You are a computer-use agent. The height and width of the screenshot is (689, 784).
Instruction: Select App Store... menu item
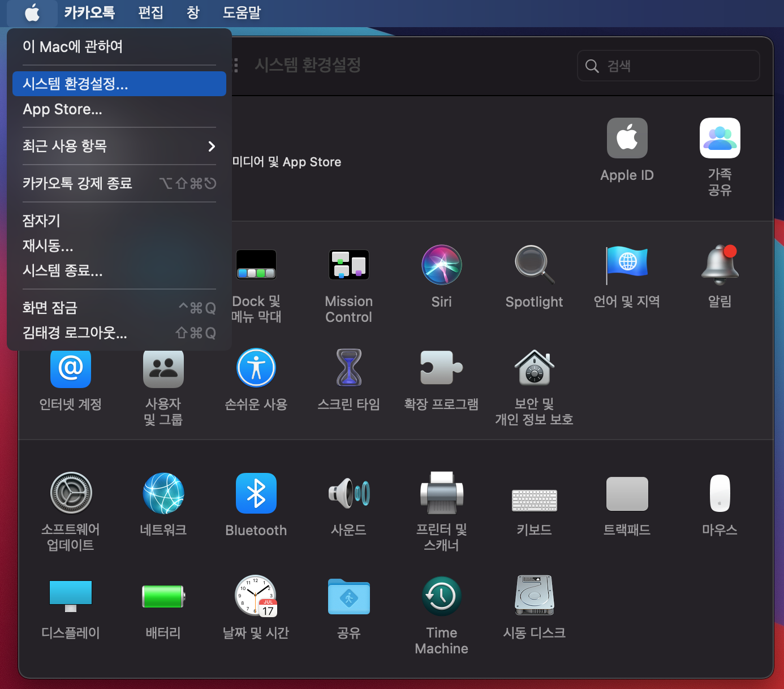[x=119, y=109]
